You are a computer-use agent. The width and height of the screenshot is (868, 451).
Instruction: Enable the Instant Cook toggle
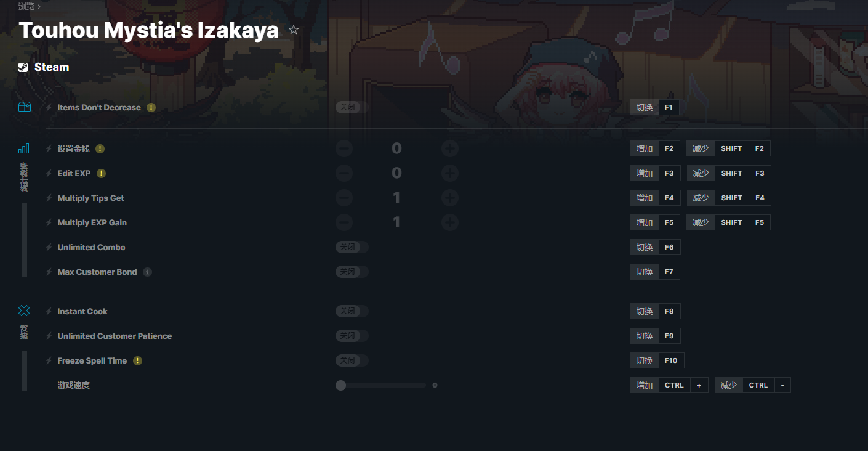[352, 311]
